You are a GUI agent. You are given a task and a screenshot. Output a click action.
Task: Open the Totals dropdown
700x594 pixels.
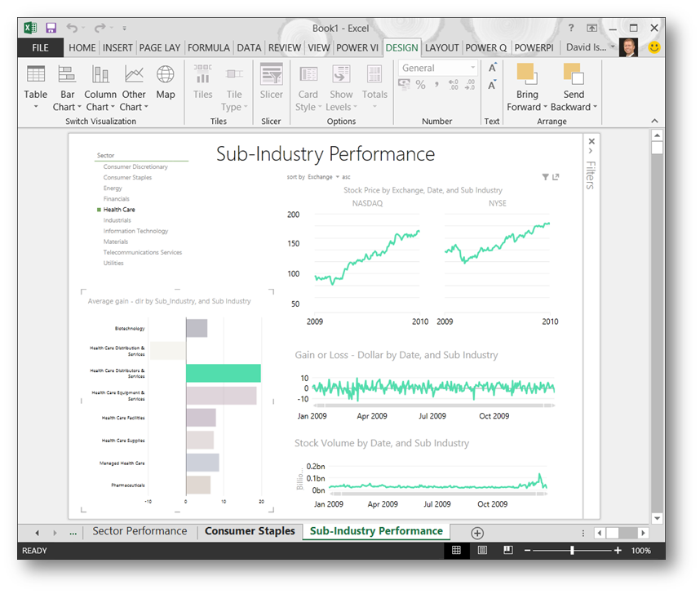coord(374,87)
